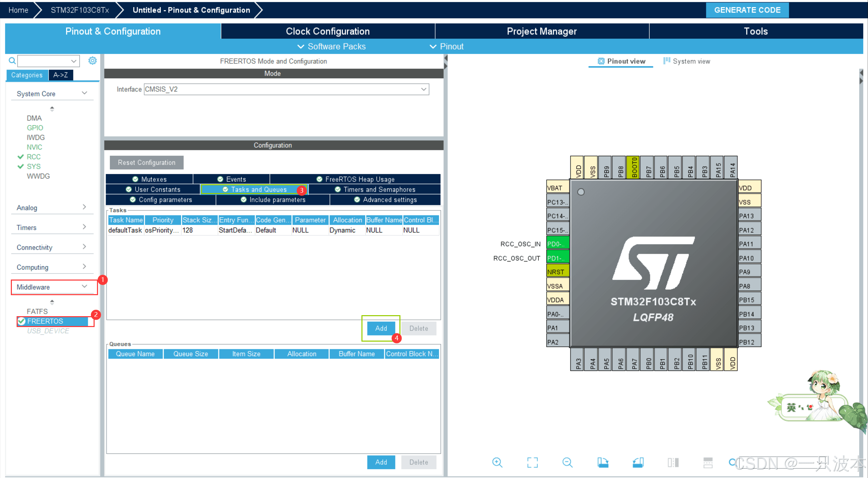Go to Home in breadcrumb
This screenshot has height=478, width=868.
tap(18, 10)
